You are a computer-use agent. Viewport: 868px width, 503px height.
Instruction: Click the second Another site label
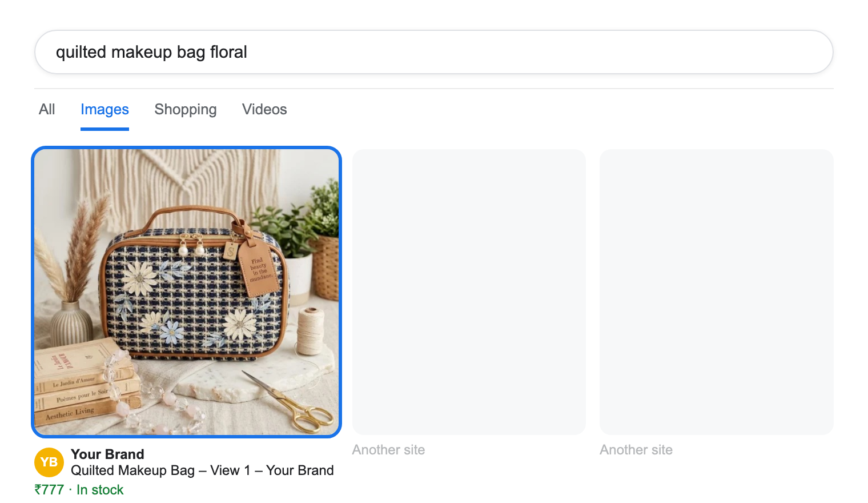(636, 450)
